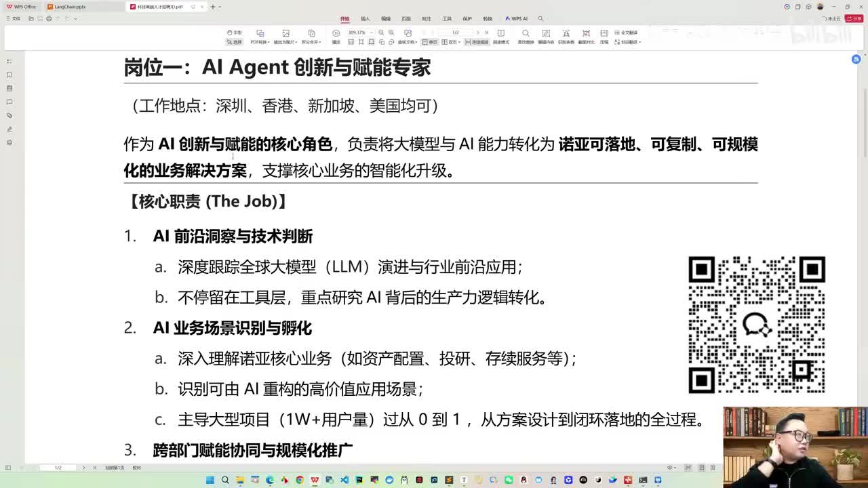This screenshot has height=488, width=868.
Task: Select the hand (手型) tool
Action: coord(235,33)
